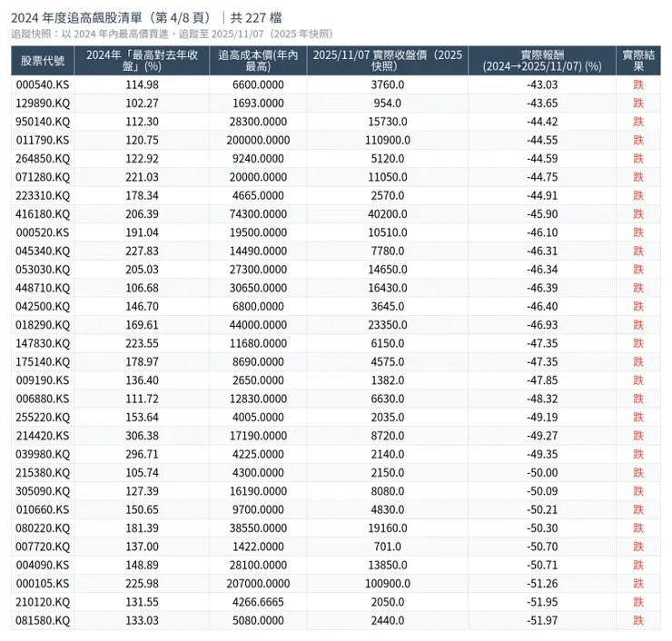Select stock code 129890.KQ
This screenshot has width=672, height=641.
click(43, 104)
